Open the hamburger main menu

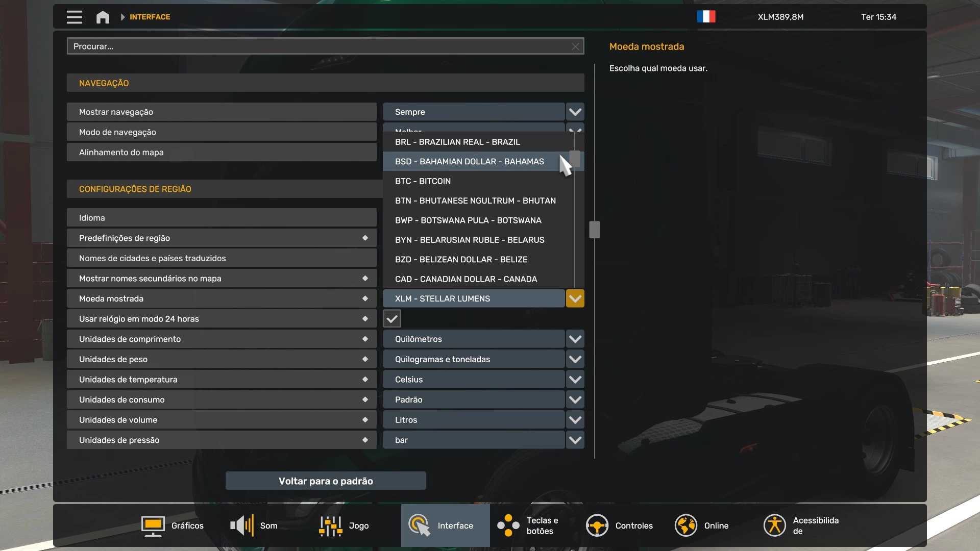point(74,17)
